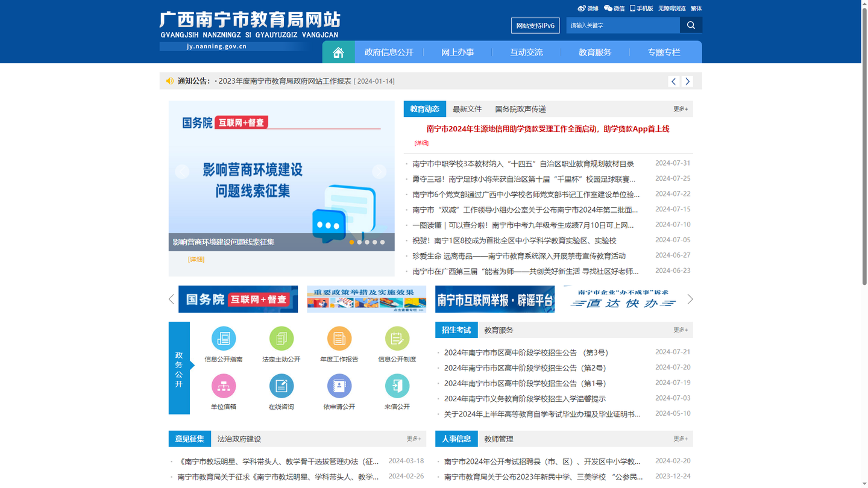Open 2024年高中阶段学校招生公告（第3号）
Image resolution: width=868 pixels, height=488 pixels.
526,353
